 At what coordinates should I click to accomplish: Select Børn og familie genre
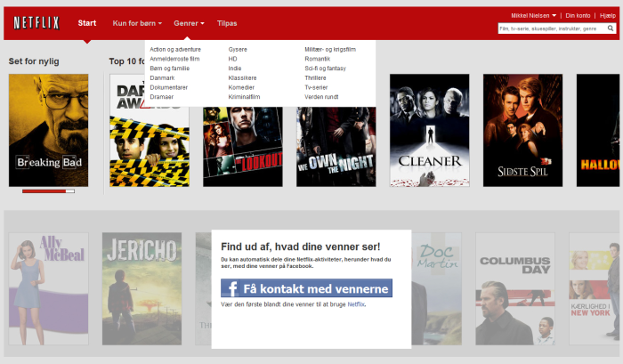pyautogui.click(x=170, y=69)
